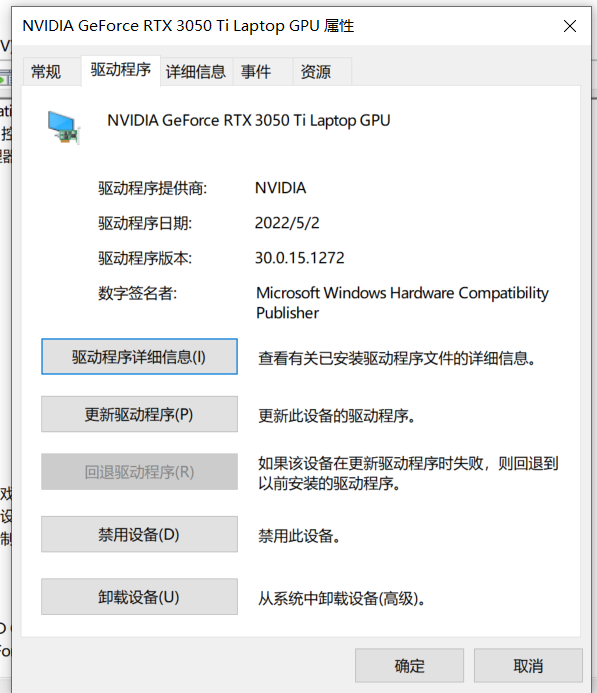Click the driver provider value NVIDIA
Viewport: 597px width, 693px height.
(x=281, y=188)
